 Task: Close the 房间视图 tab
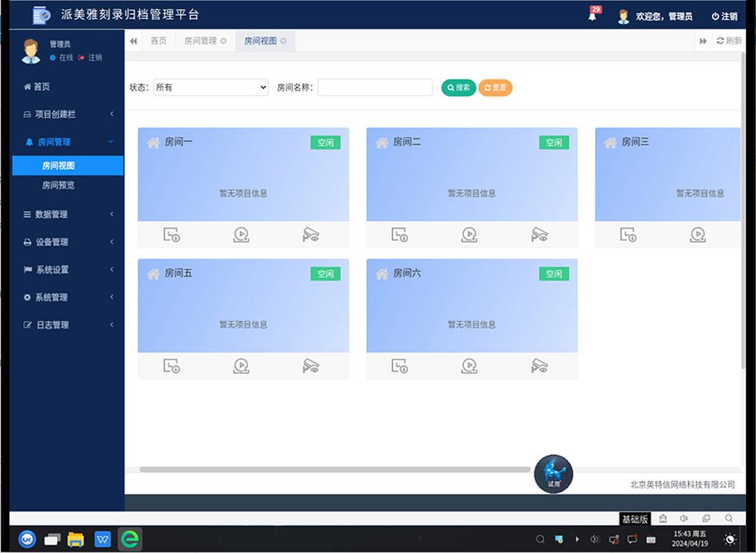(284, 41)
